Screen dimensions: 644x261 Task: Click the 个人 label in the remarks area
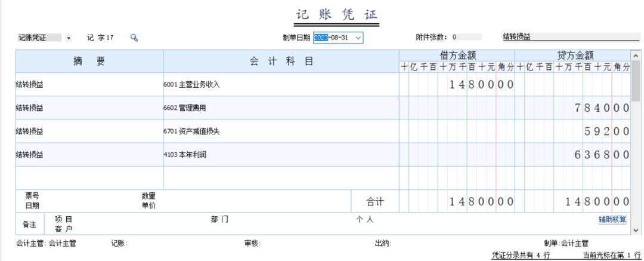tap(365, 219)
